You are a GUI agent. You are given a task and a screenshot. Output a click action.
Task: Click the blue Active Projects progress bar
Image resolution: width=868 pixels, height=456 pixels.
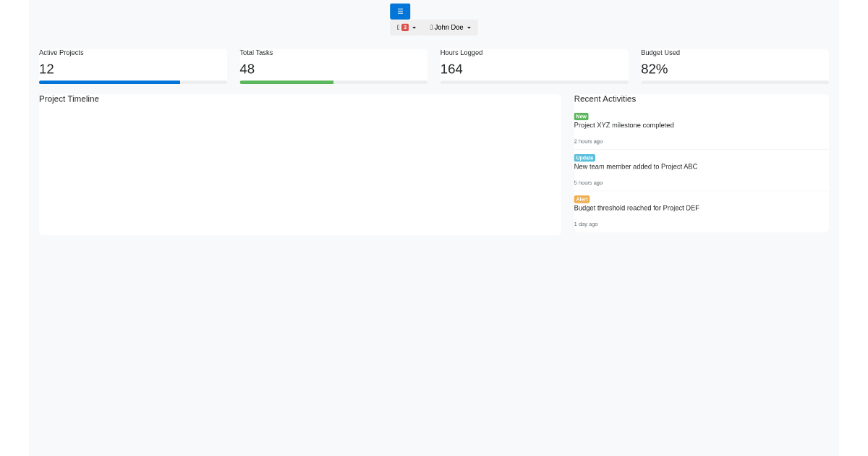109,82
